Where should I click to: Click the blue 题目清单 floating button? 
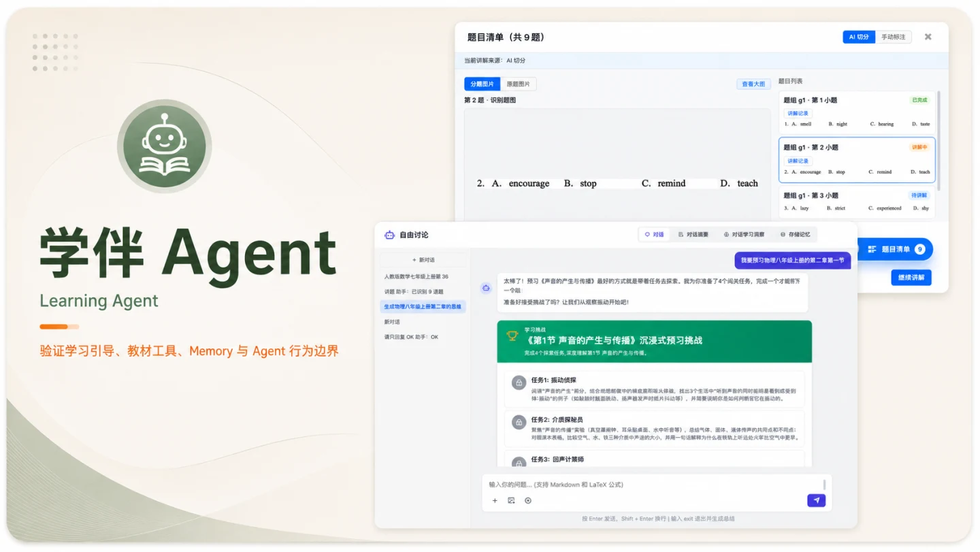pos(894,250)
